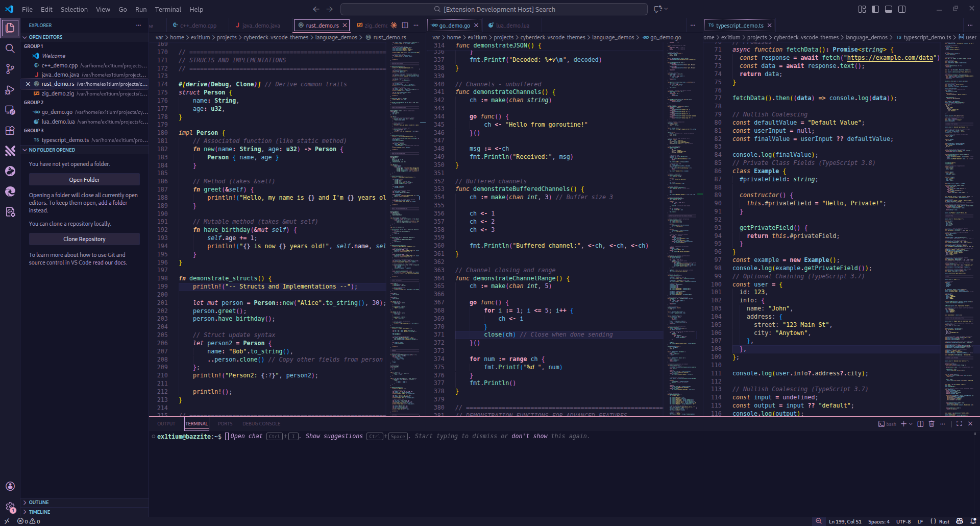Kill the bash terminal with trash icon
The width and height of the screenshot is (980, 526).
tap(932, 424)
